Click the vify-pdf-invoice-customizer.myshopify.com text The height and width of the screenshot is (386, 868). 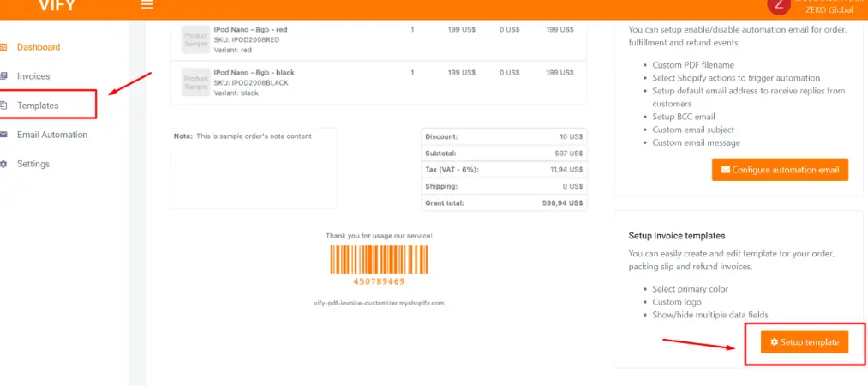380,304
